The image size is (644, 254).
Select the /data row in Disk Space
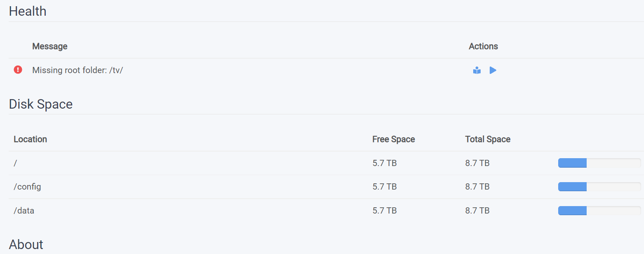tap(24, 210)
